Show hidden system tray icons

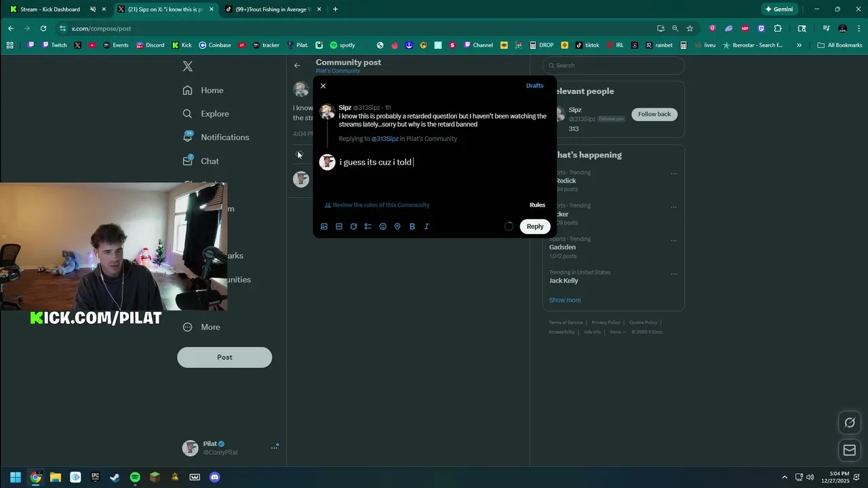click(x=785, y=477)
